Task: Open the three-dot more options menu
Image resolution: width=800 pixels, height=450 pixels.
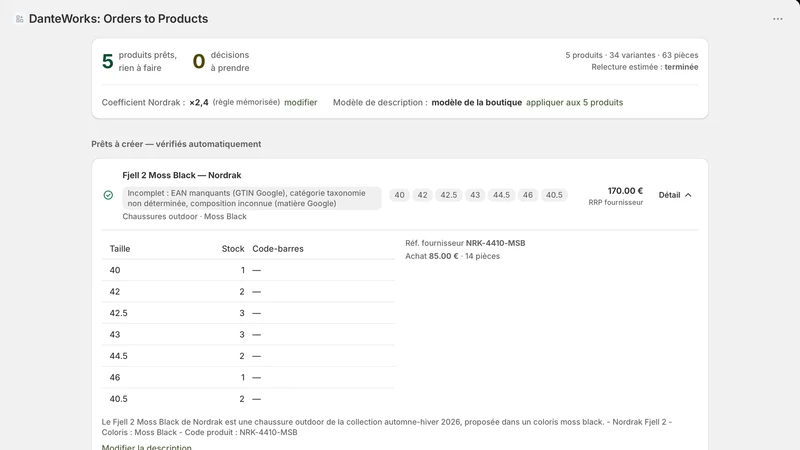Action: (778, 19)
